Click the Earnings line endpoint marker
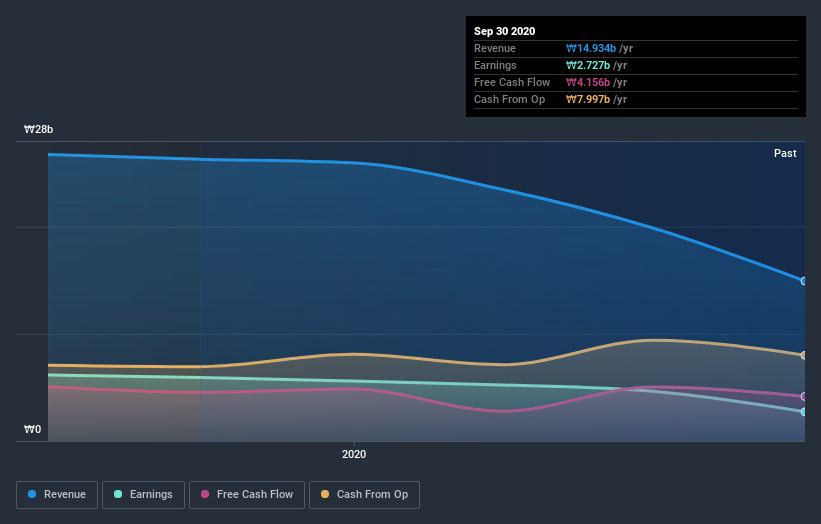This screenshot has height=524, width=821. point(804,412)
